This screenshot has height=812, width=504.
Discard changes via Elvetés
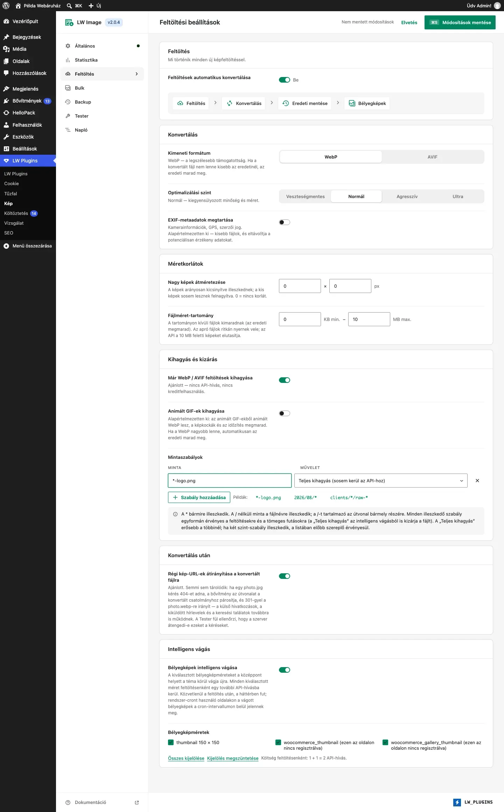tap(409, 22)
